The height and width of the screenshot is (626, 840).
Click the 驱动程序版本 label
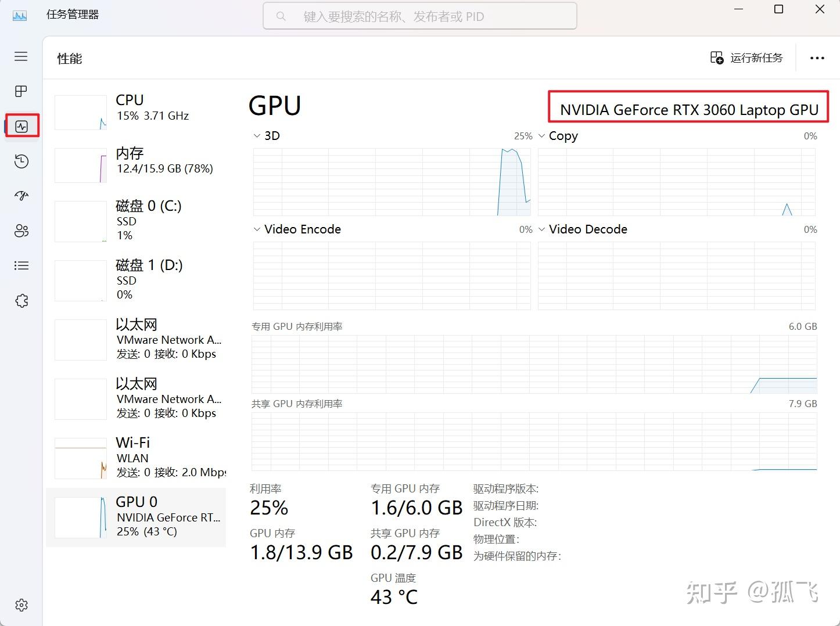[506, 489]
